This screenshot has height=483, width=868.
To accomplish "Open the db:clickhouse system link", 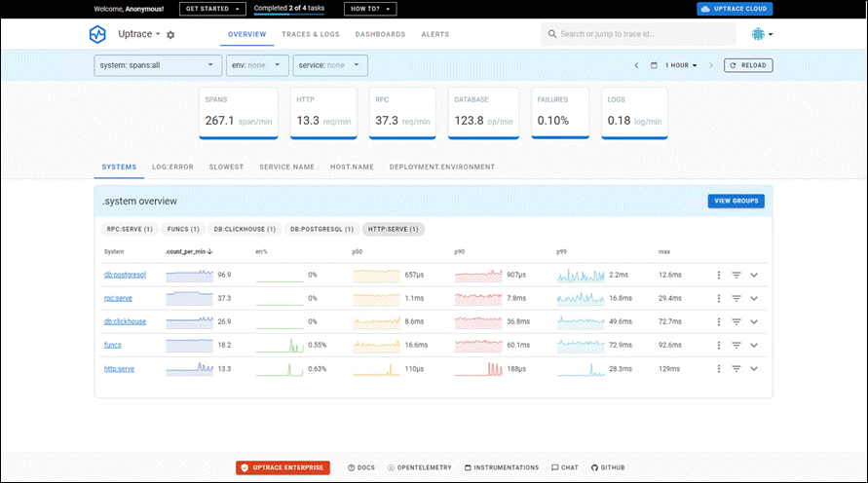I will click(125, 321).
